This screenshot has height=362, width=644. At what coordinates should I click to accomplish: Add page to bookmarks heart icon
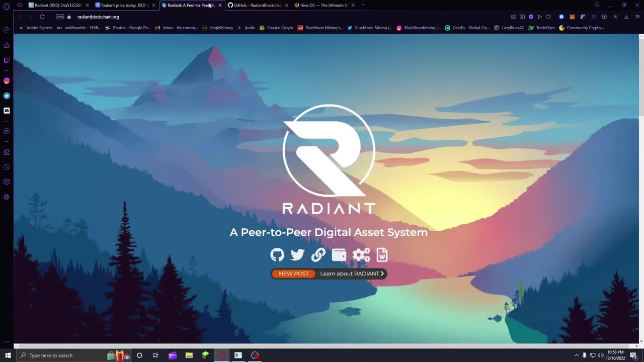click(x=548, y=17)
